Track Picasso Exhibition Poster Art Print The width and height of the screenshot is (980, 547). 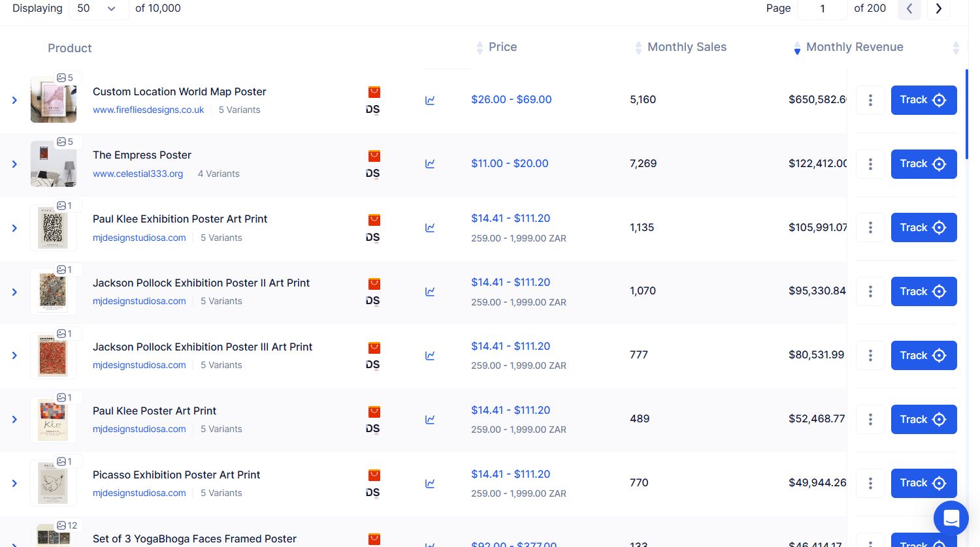[924, 483]
